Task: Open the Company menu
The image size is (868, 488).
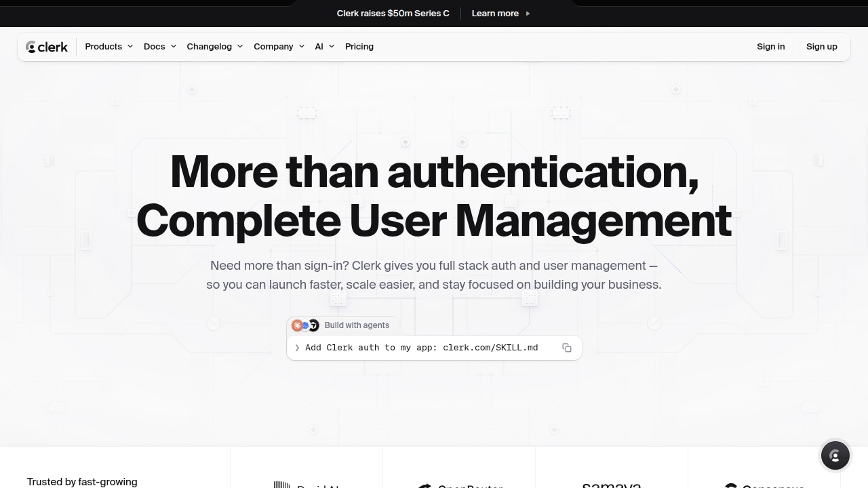Action: pos(279,47)
